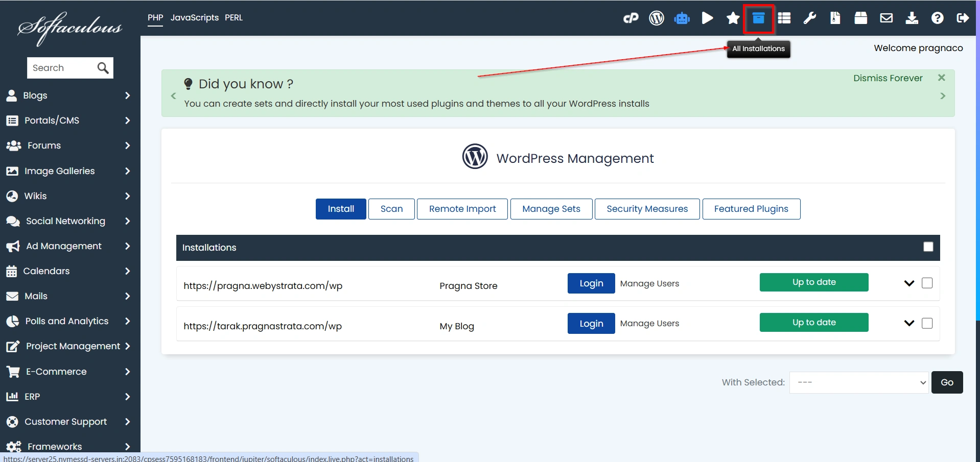Click the Softaculous logo
The height and width of the screenshot is (462, 980).
point(70,28)
